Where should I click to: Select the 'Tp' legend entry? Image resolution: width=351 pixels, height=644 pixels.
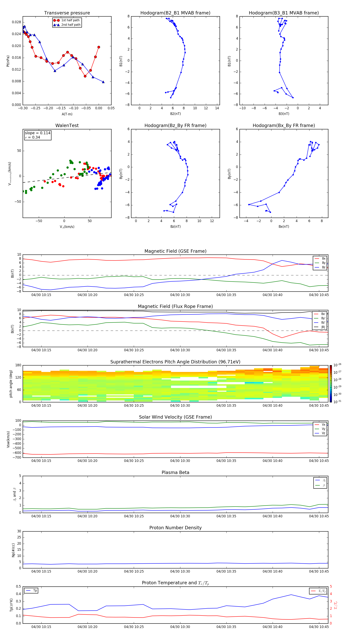point(31,591)
